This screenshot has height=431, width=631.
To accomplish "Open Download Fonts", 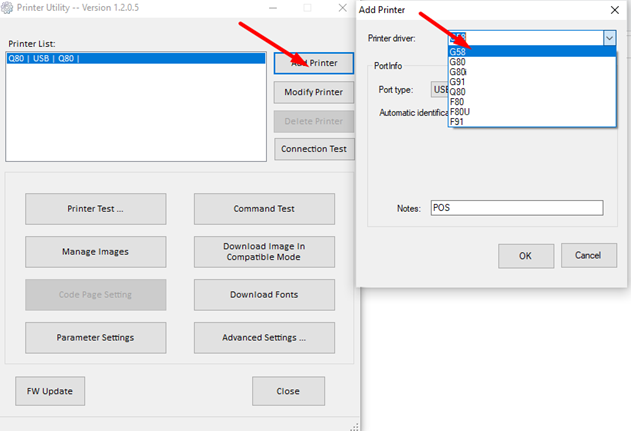I will pyautogui.click(x=264, y=295).
